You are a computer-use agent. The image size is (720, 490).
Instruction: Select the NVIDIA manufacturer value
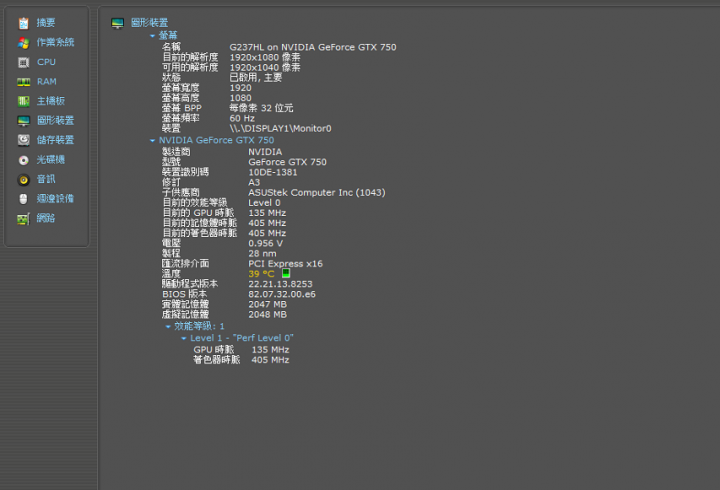(x=265, y=152)
